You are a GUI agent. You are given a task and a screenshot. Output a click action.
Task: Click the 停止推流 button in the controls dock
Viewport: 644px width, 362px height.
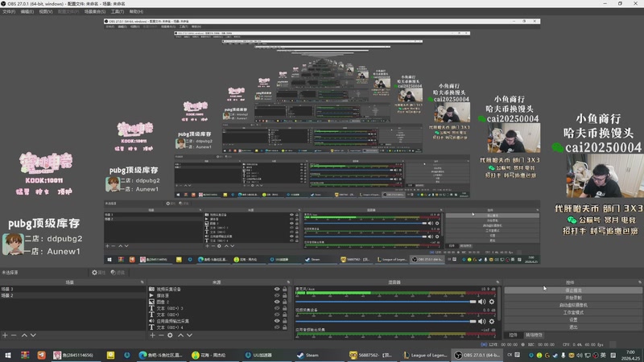click(573, 290)
